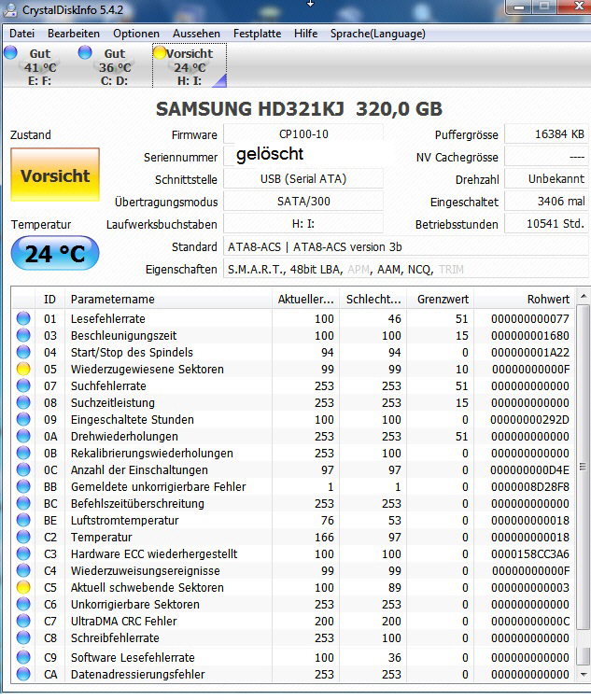Image resolution: width=591 pixels, height=700 pixels.
Task: Open the Aussehen menu
Action: click(x=197, y=34)
